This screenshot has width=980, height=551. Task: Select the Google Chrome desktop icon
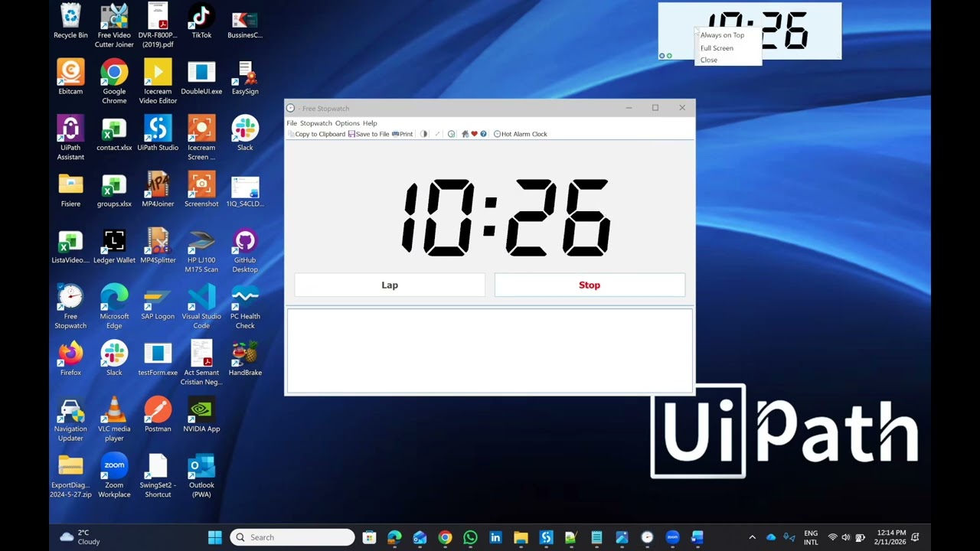(x=114, y=82)
